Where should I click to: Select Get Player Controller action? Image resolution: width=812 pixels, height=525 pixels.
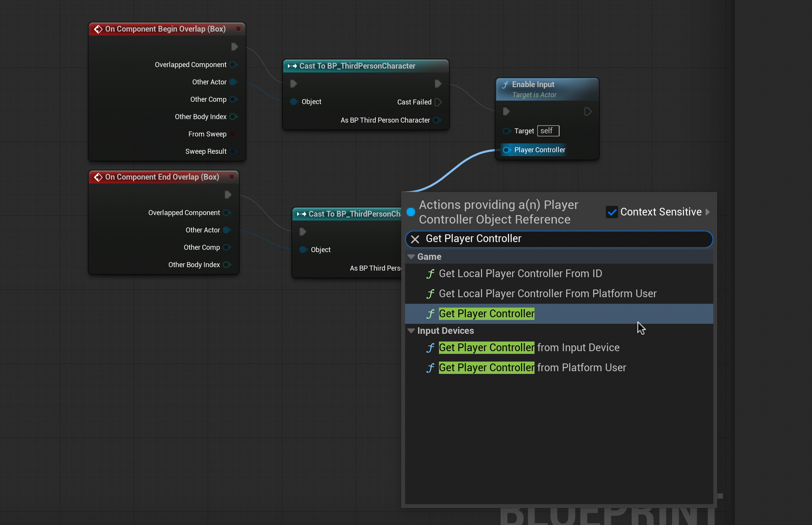pos(486,314)
